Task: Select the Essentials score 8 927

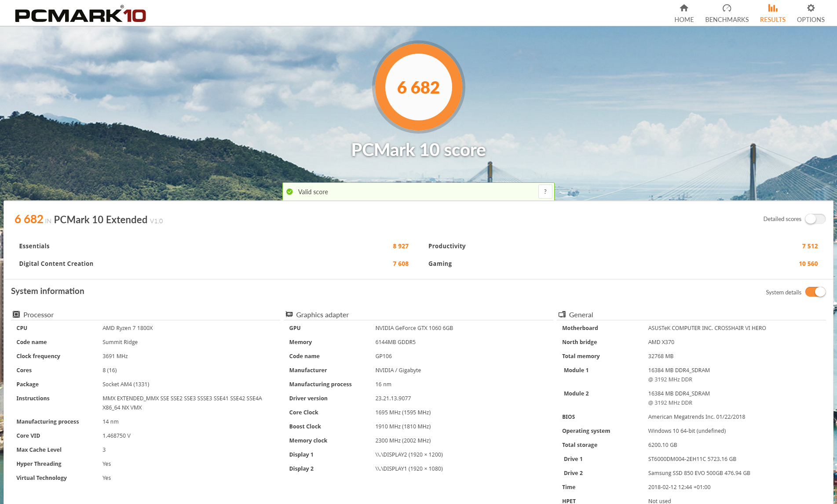Action: point(400,246)
